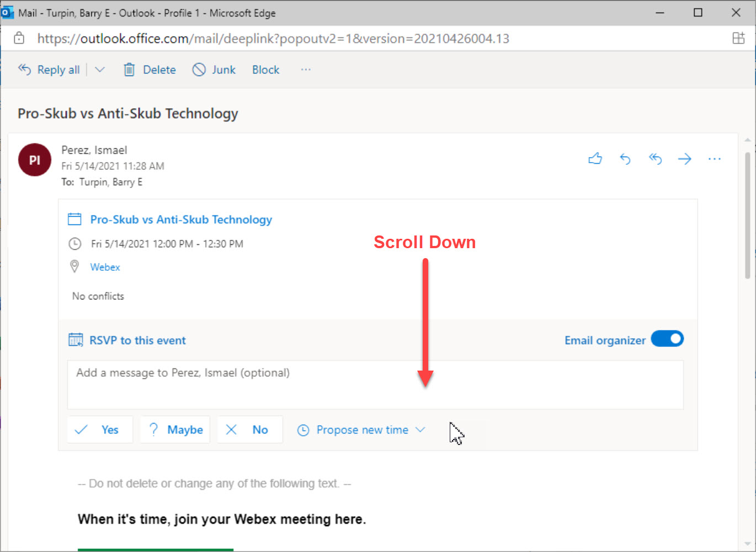This screenshot has height=552, width=756.
Task: Open the message's more actions ellipsis
Action: pyautogui.click(x=714, y=159)
